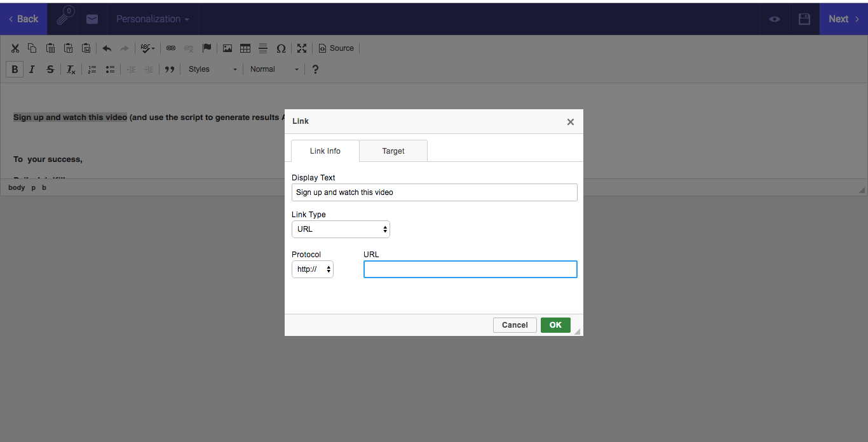Screen dimensions: 868x442
Task: Click the 'To your success,' line
Action: pos(48,159)
